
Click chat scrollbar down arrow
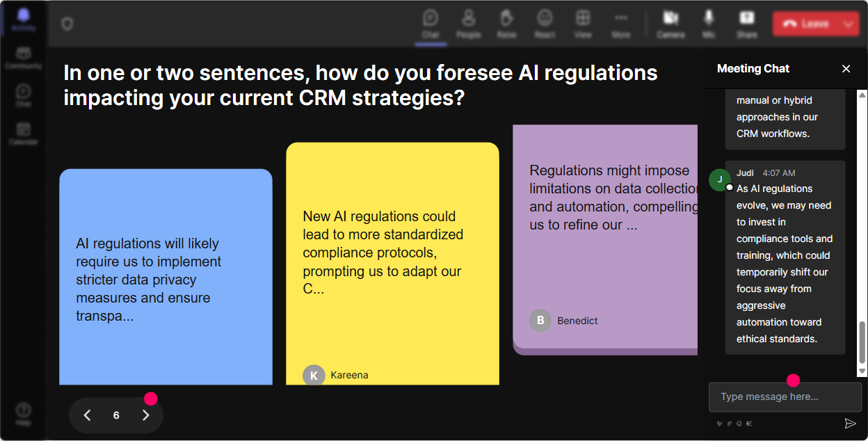[x=862, y=372]
